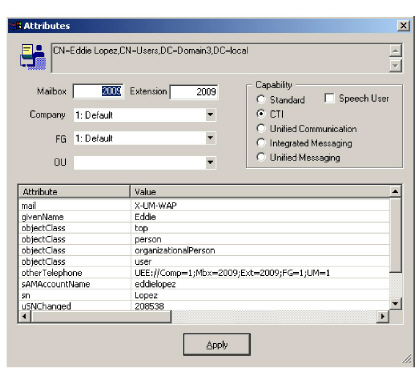Screen dimensions: 420x382
Task: Select the sAMAccountName attribute row
Action: pyautogui.click(x=204, y=284)
